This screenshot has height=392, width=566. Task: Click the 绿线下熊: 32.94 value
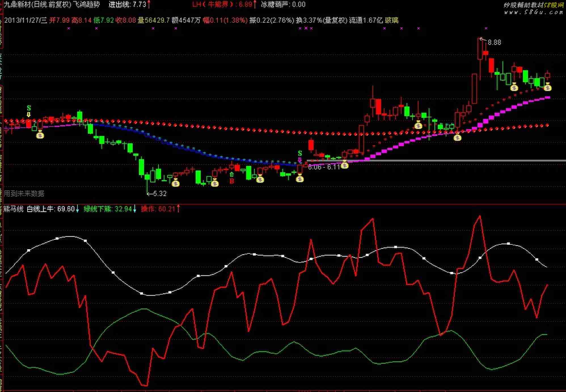coord(110,209)
